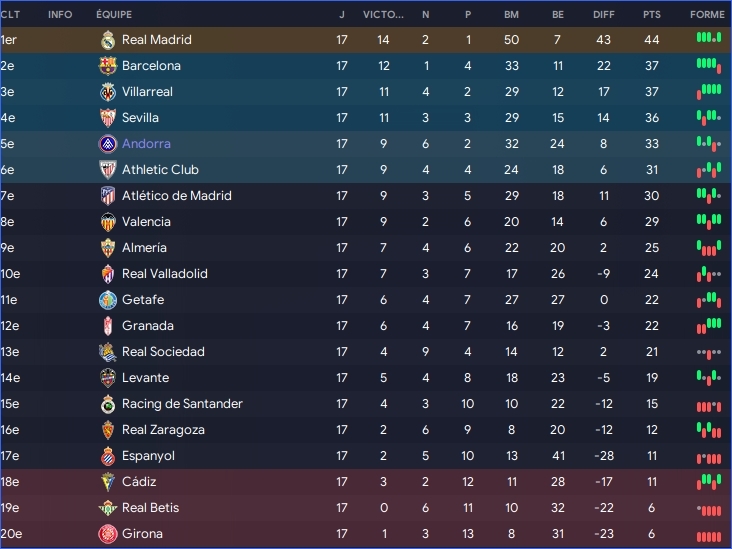Click Real Madrid's recent form indicator
Image resolution: width=732 pixels, height=549 pixels.
[708, 38]
